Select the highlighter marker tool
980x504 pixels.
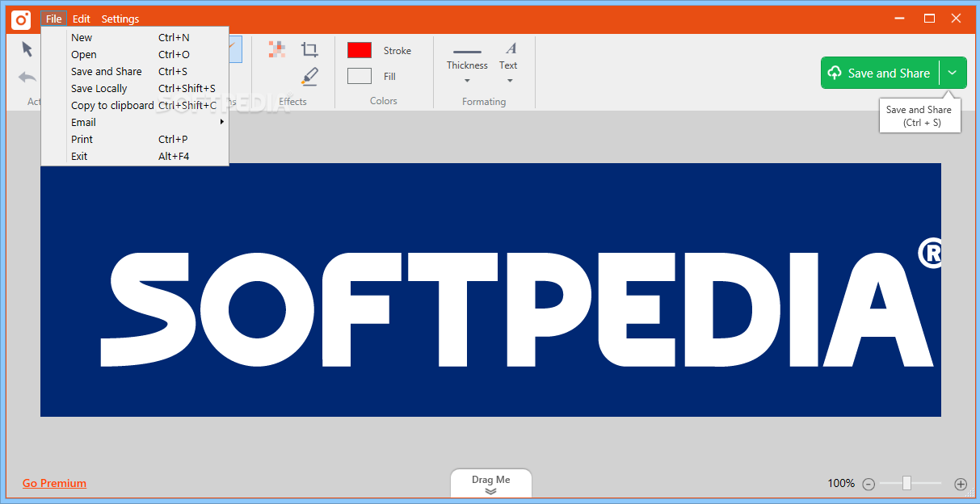(309, 76)
